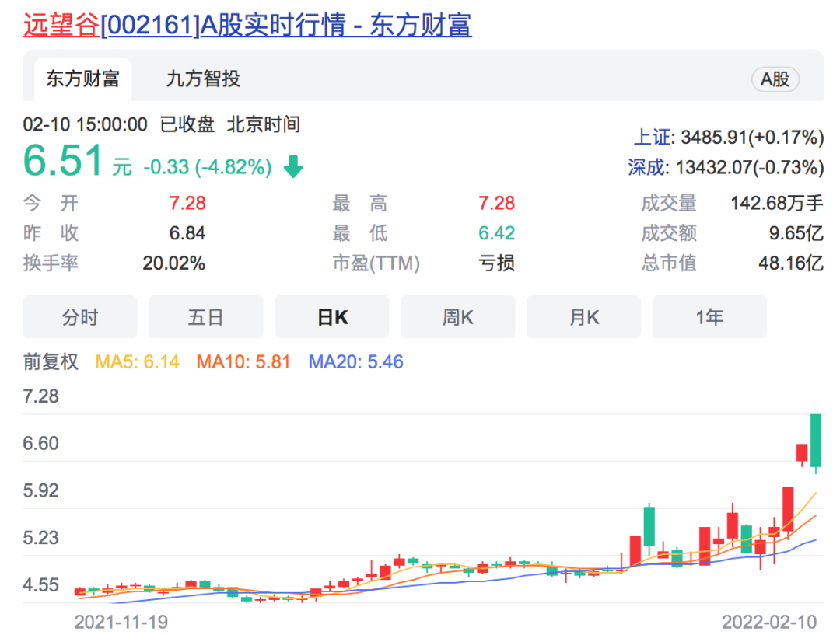The height and width of the screenshot is (635, 840).
Task: Select the 日K daily candlestick view
Action: click(x=332, y=317)
